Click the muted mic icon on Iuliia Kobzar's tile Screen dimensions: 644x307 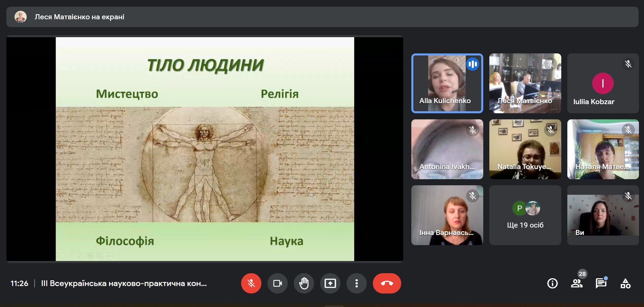point(628,64)
